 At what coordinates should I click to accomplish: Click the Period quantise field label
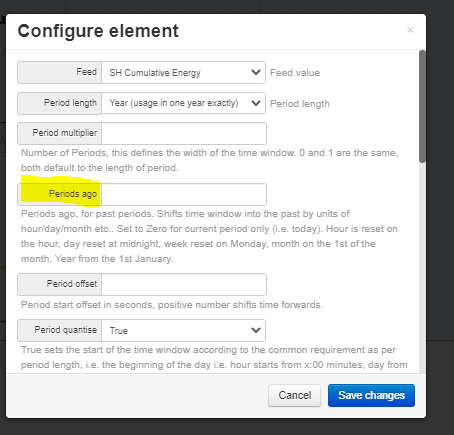coord(60,330)
